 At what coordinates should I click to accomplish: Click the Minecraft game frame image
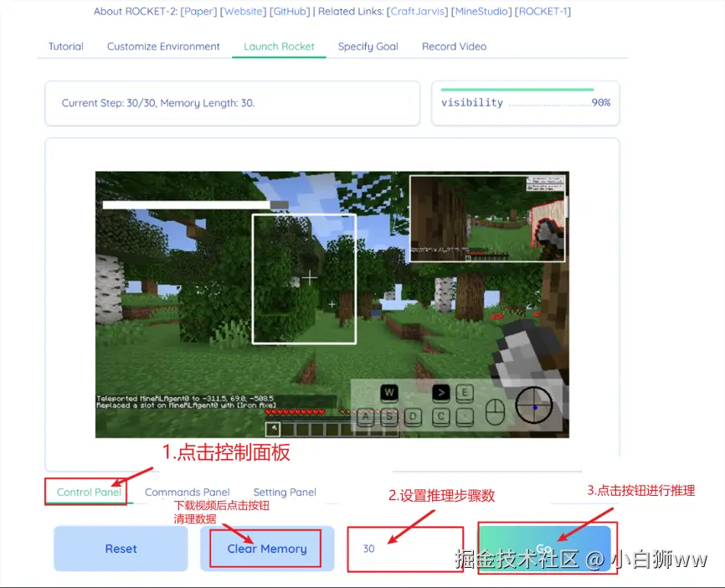coord(332,304)
